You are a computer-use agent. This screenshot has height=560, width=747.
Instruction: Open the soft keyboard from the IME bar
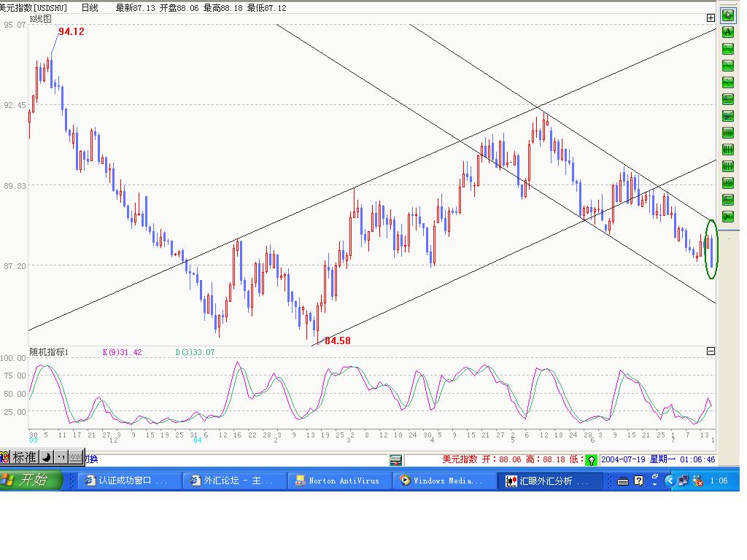pyautogui.click(x=76, y=457)
